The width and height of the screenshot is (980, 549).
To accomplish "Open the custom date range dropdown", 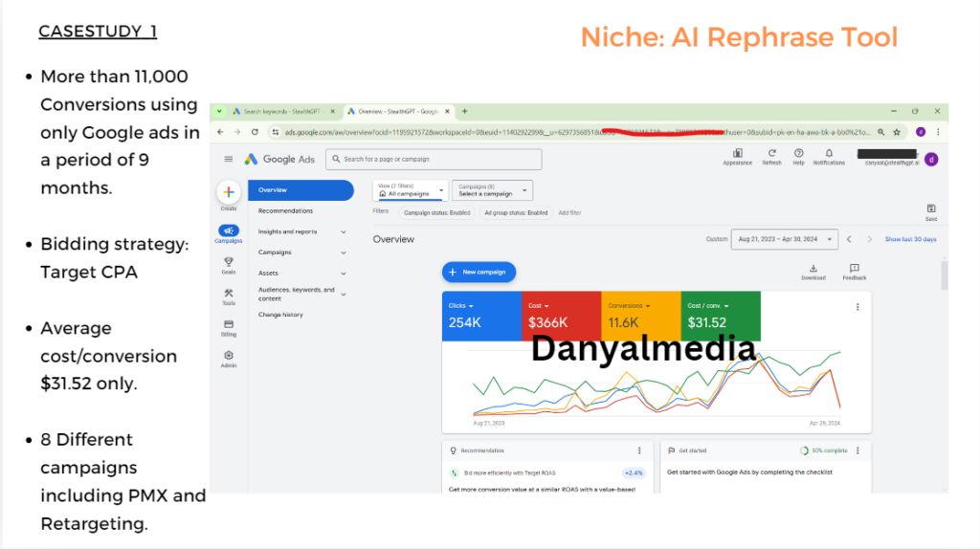I will point(785,239).
